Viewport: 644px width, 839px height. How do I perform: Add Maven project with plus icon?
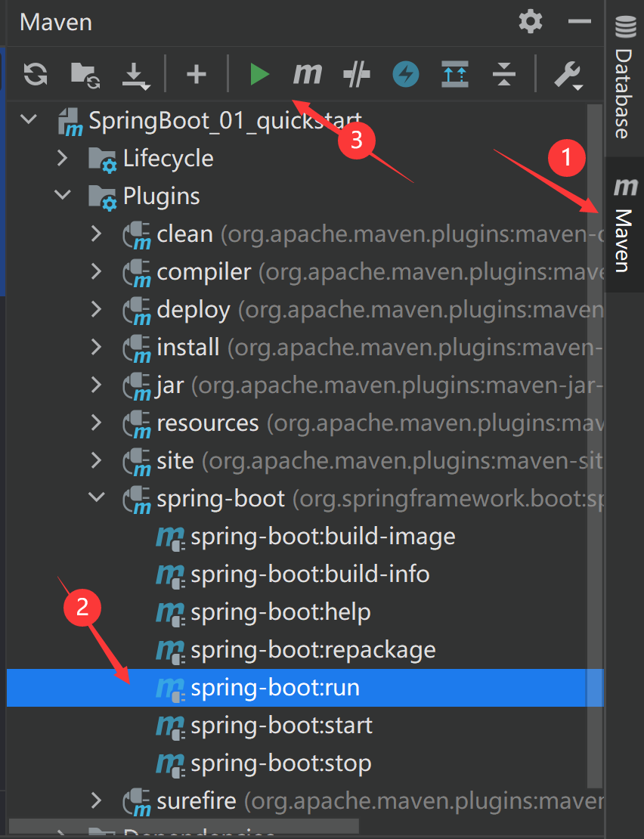(x=197, y=74)
